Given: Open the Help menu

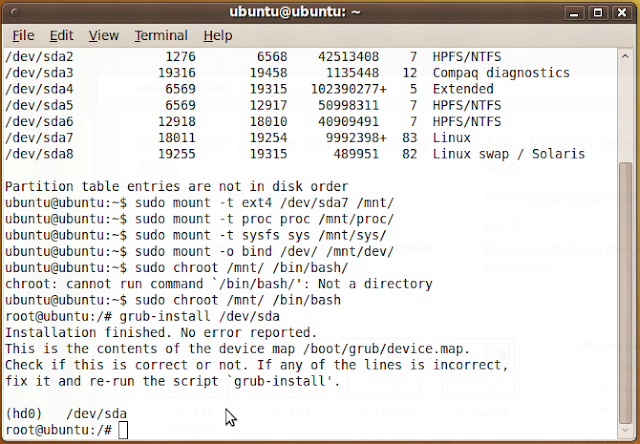Looking at the screenshot, I should [x=218, y=36].
